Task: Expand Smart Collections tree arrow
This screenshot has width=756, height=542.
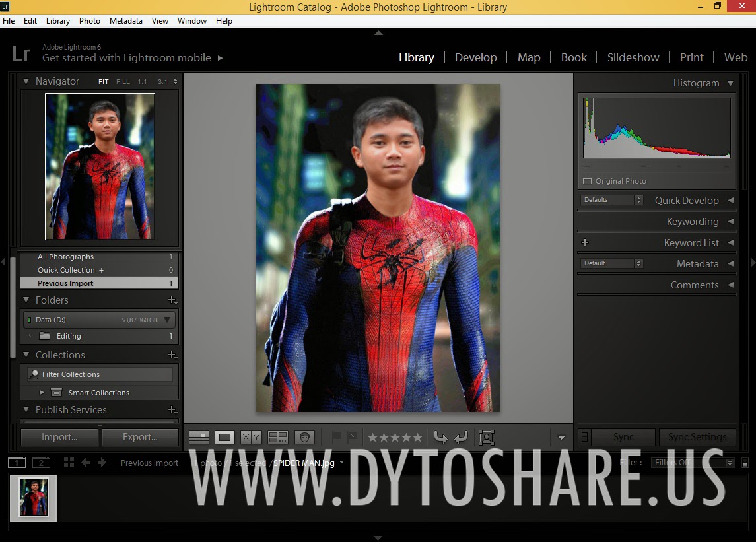Action: pos(42,393)
